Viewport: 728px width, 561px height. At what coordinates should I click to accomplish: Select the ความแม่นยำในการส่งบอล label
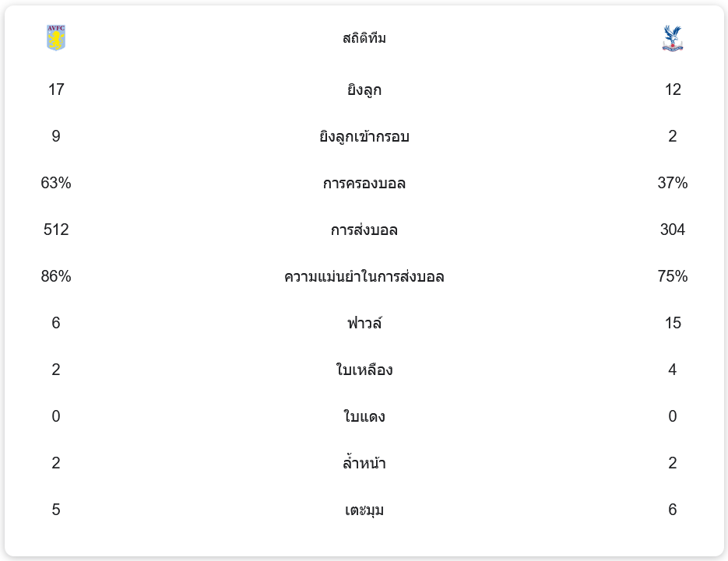364,277
